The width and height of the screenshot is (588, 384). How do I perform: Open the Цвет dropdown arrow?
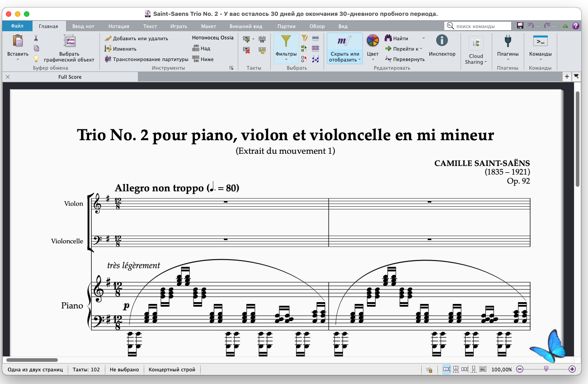pos(373,59)
